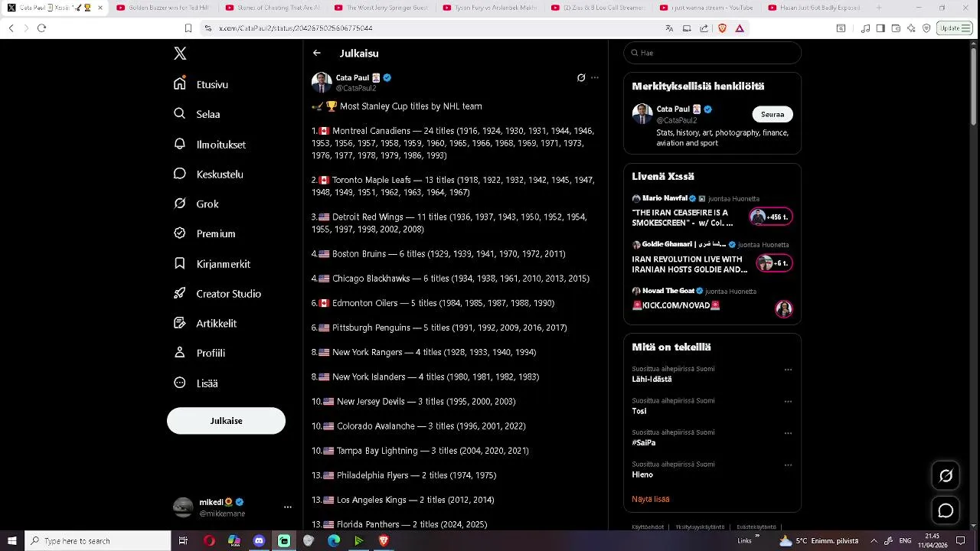Image resolution: width=980 pixels, height=551 pixels.
Task: Click the Brave Rewards triangle icon
Action: 740,28
